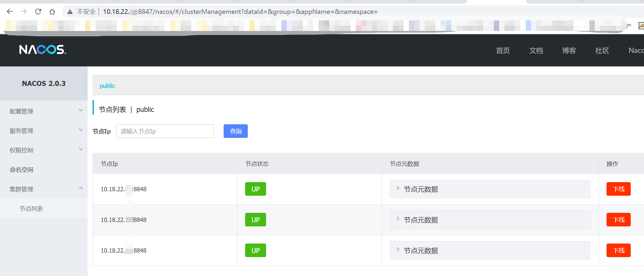Expand 节点元数据 in the first node row
The width and height of the screenshot is (644, 276).
(490, 189)
